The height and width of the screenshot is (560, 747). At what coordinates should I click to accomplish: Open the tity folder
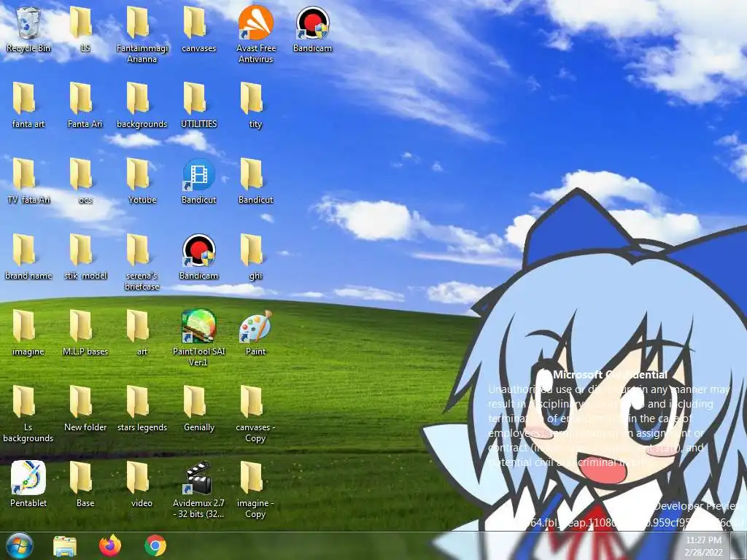256,105
